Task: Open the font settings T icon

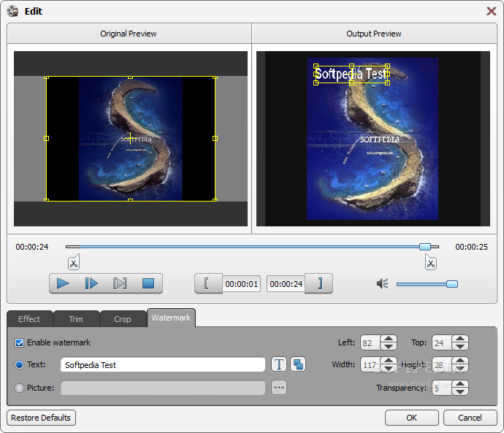Action: (x=279, y=364)
